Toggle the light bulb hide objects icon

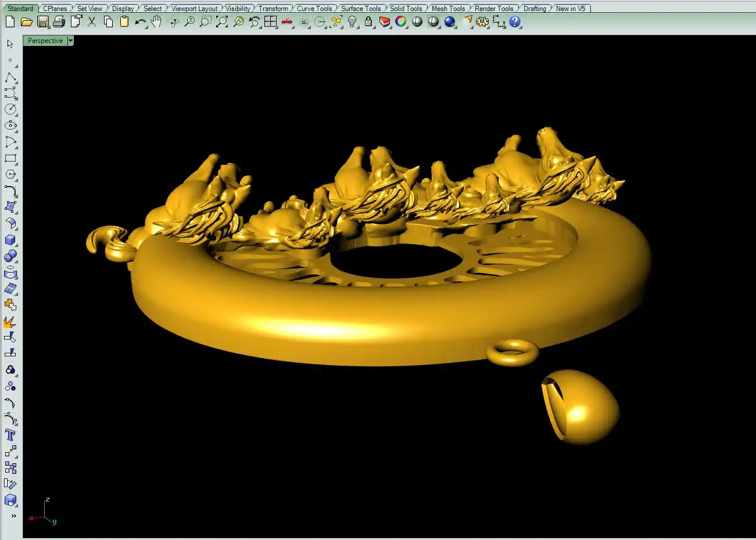click(352, 22)
